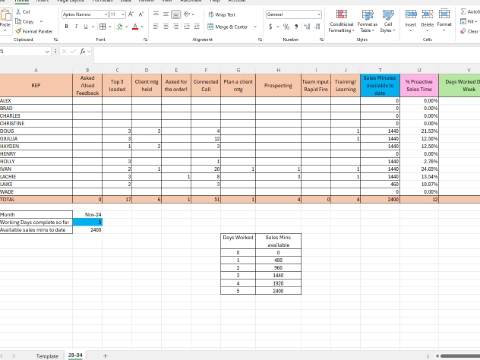Toggle underline formatting
The image size is (480, 360).
pyautogui.click(x=86, y=26)
